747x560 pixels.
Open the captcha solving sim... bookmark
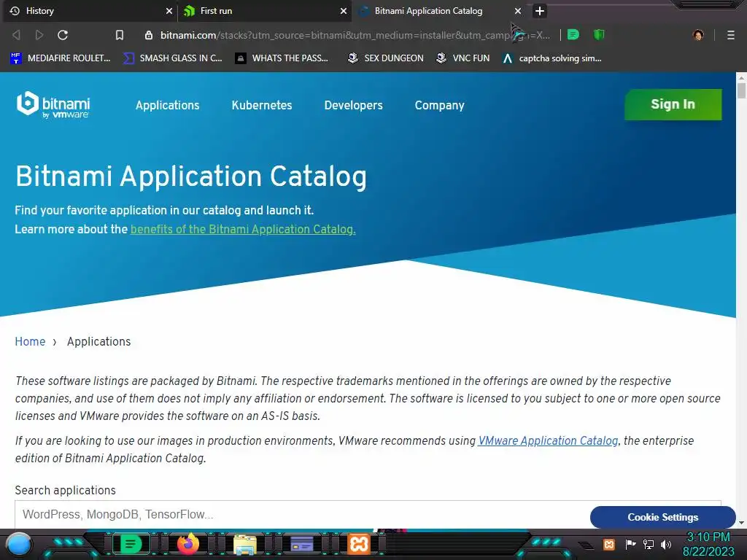(552, 58)
